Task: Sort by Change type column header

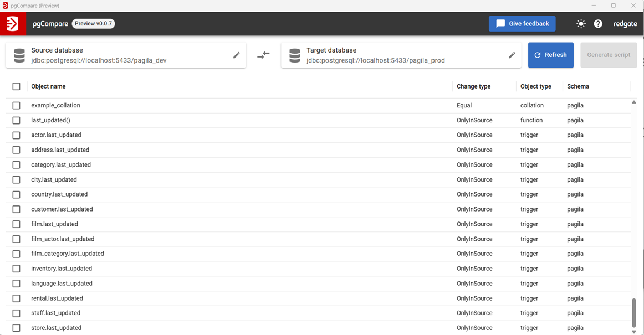Action: [x=473, y=86]
